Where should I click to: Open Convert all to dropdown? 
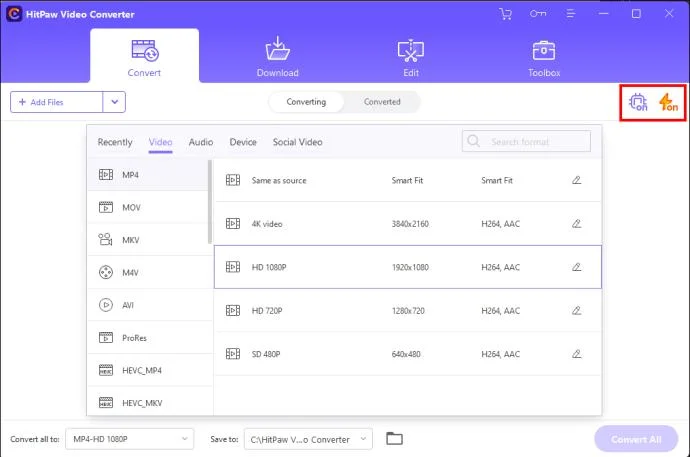click(x=129, y=439)
